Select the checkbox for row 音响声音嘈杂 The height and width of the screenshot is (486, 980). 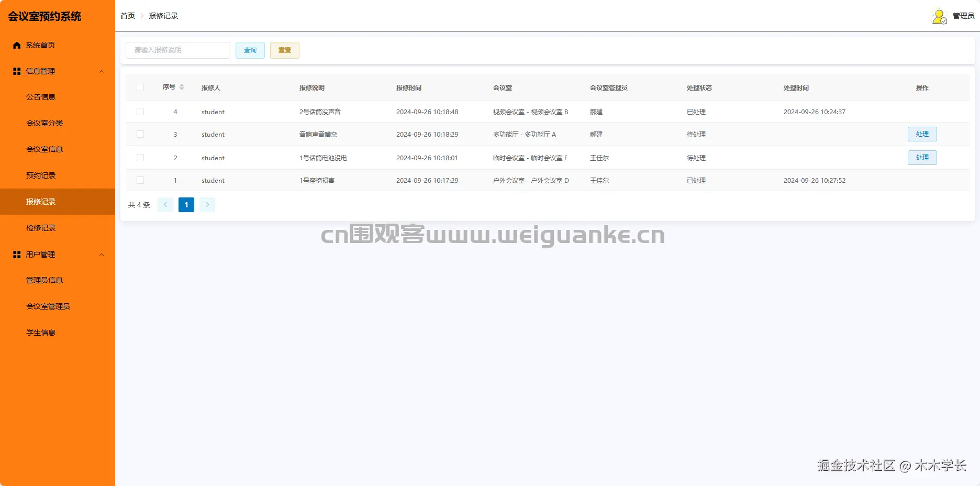click(140, 134)
